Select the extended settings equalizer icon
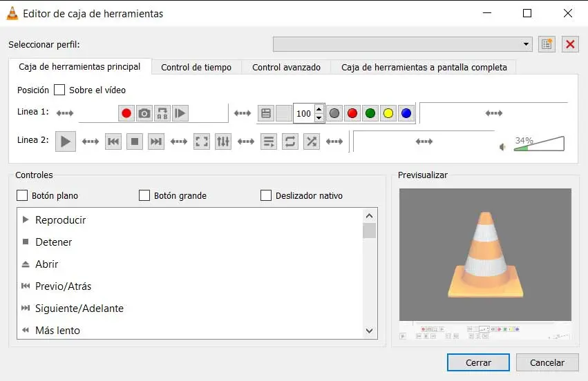Image resolution: width=588 pixels, height=381 pixels. point(223,141)
